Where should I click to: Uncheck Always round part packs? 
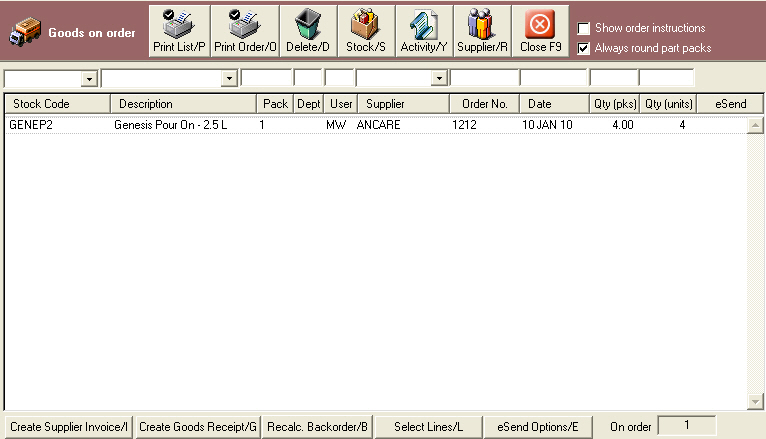pyautogui.click(x=583, y=48)
